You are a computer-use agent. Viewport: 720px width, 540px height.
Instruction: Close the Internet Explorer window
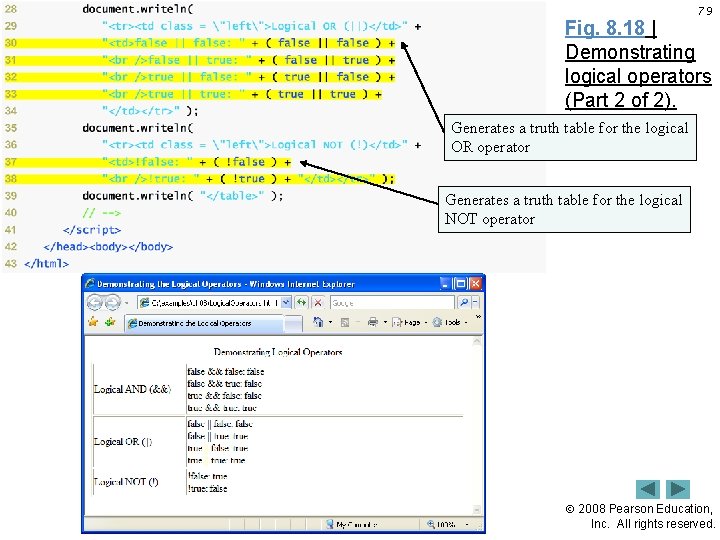point(475,284)
